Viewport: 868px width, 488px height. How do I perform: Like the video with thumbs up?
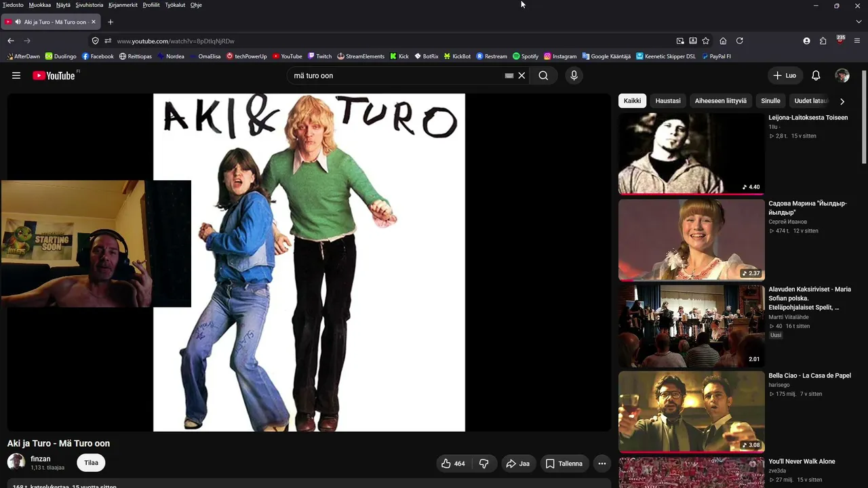[x=453, y=464]
